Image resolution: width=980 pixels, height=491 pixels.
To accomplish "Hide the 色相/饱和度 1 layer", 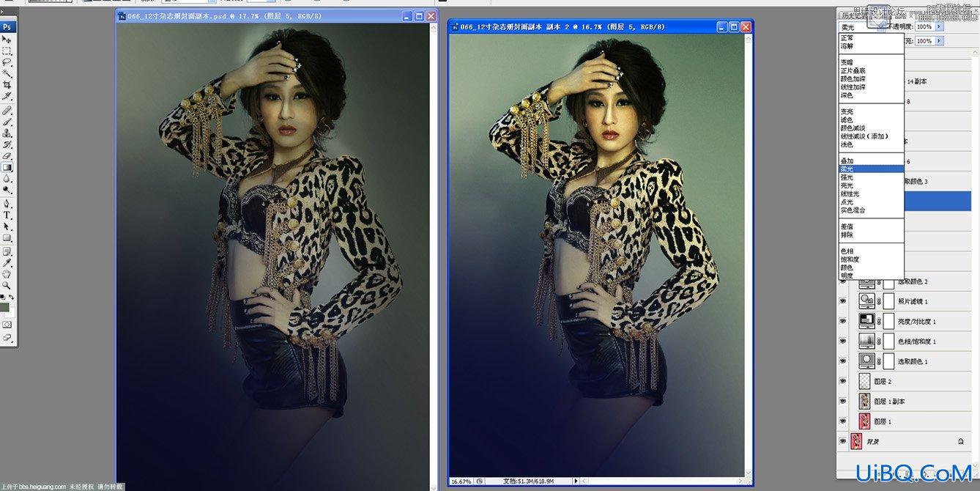I will tap(842, 342).
